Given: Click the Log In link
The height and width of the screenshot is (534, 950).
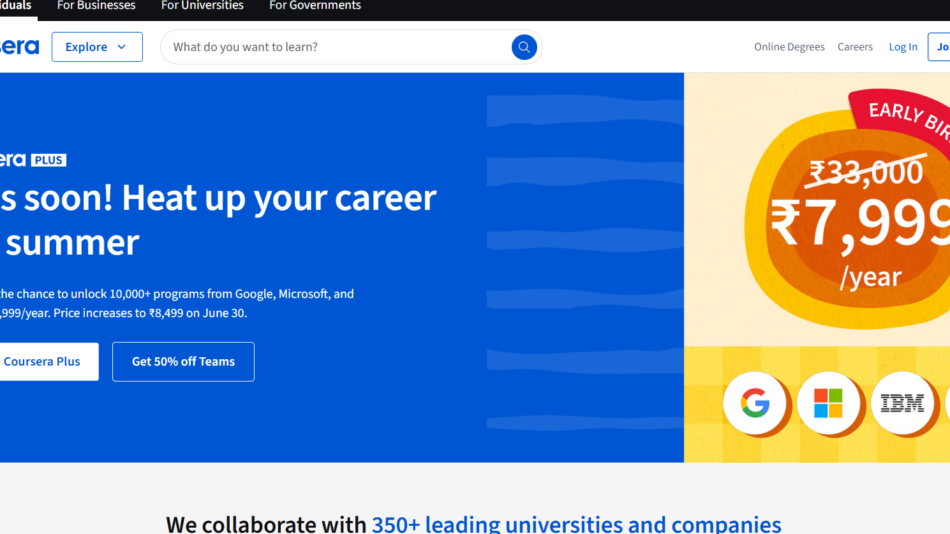Looking at the screenshot, I should tap(903, 47).
